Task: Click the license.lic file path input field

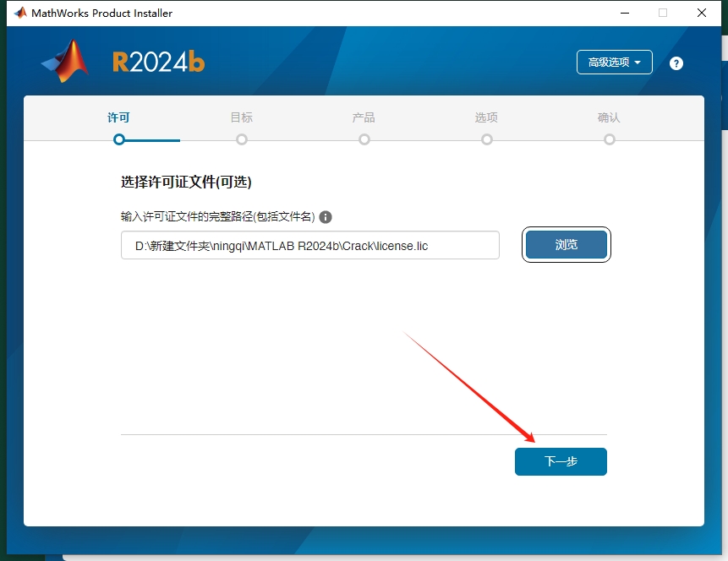Action: point(309,245)
